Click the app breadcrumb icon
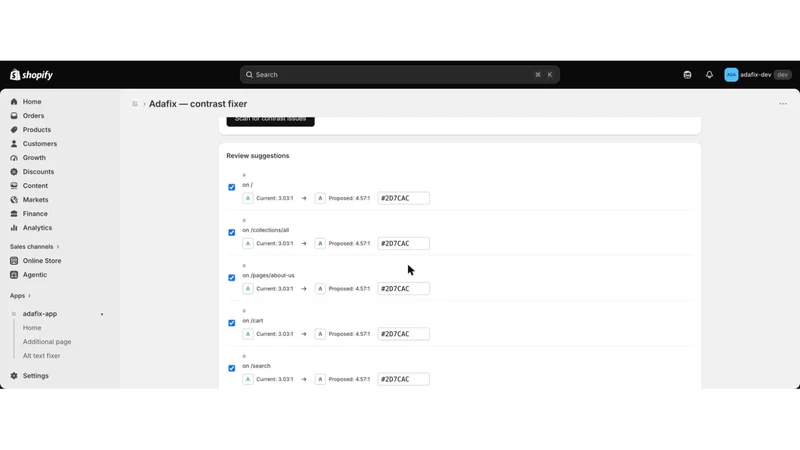Viewport: 800px width, 450px height. click(x=135, y=104)
